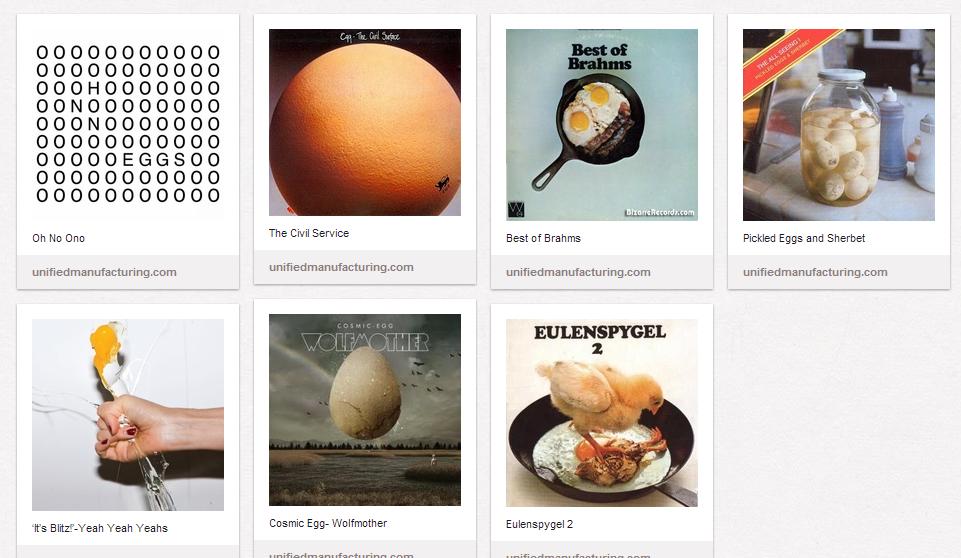This screenshot has height=558, width=961.
Task: Follow unifiedmanufacturing.com link under Pickled Eggs
Action: (815, 272)
